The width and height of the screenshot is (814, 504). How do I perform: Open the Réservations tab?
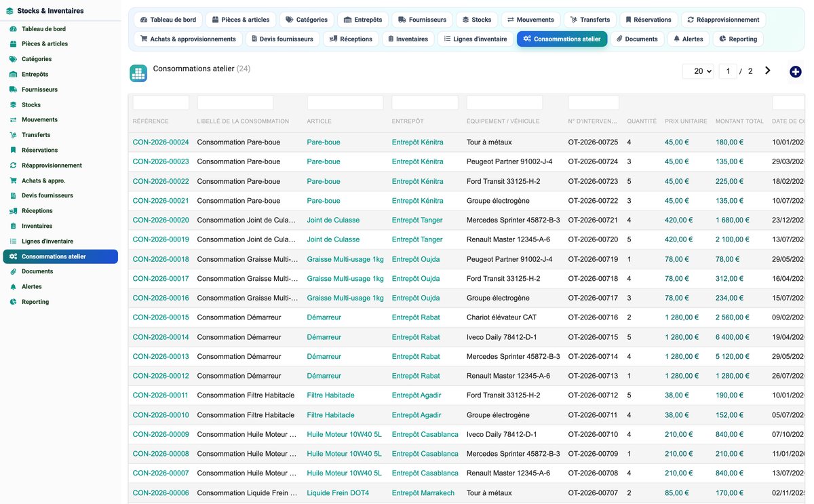(648, 20)
